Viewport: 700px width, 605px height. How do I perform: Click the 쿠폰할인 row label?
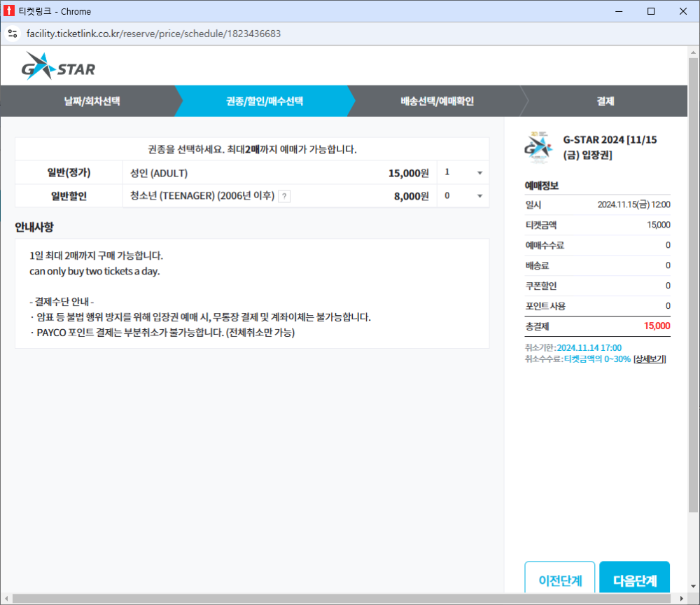pos(541,286)
